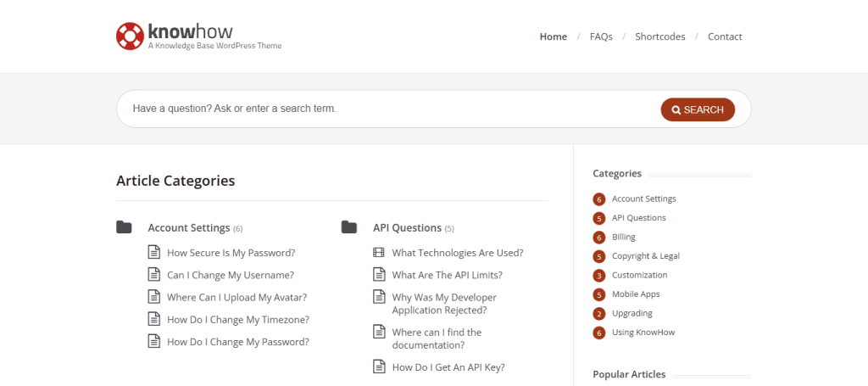Select Using KnowHow in sidebar Categories
The width and height of the screenshot is (868, 386).
(643, 333)
